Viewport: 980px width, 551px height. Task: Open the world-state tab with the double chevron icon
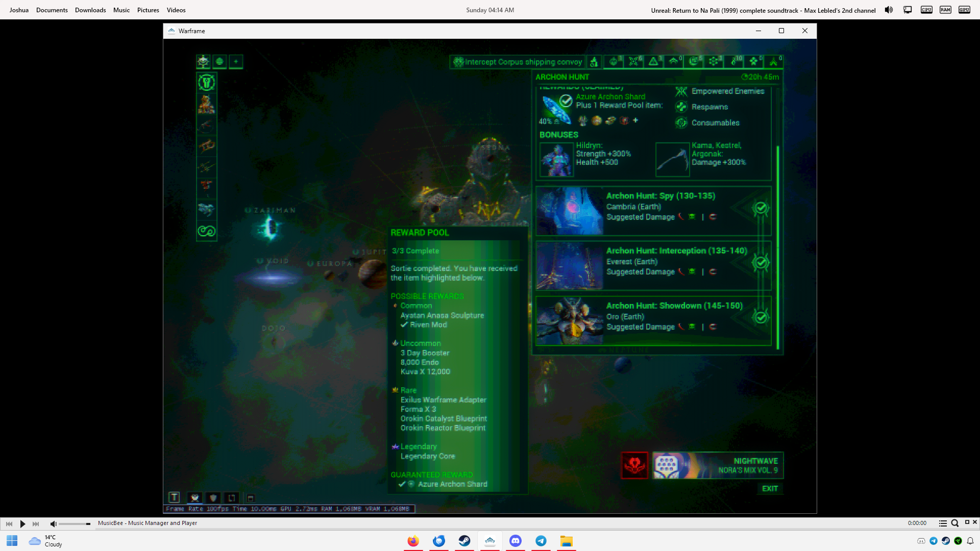(674, 62)
